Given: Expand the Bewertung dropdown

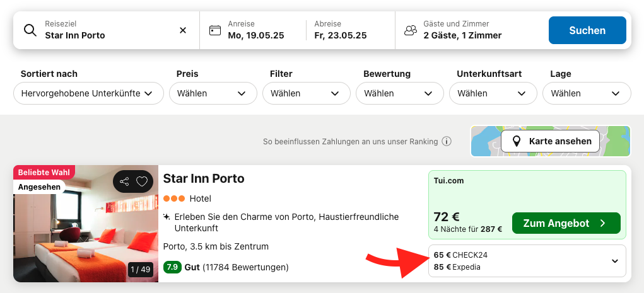Looking at the screenshot, I should [x=400, y=93].
